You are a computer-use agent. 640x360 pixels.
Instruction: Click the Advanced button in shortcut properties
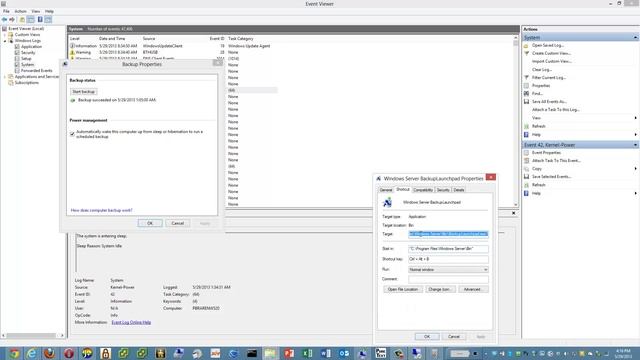[x=473, y=289]
